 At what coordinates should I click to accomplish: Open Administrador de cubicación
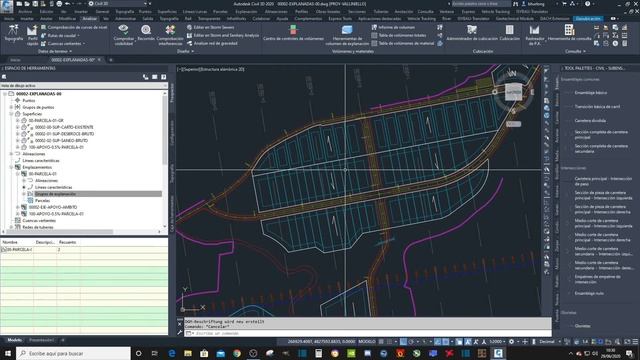pos(472,33)
